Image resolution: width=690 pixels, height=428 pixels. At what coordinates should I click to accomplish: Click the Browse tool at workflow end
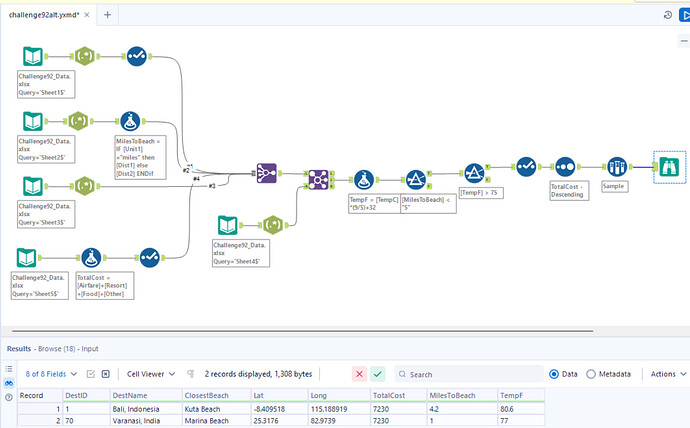(668, 166)
